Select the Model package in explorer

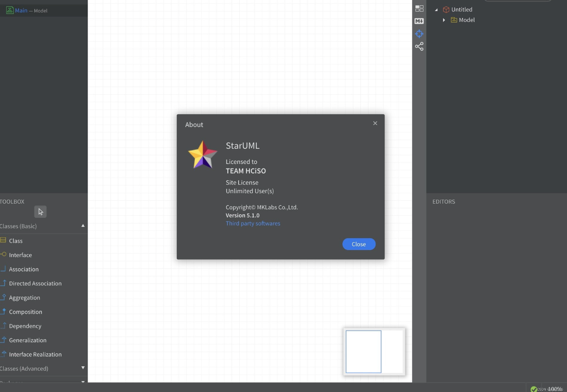tap(467, 20)
